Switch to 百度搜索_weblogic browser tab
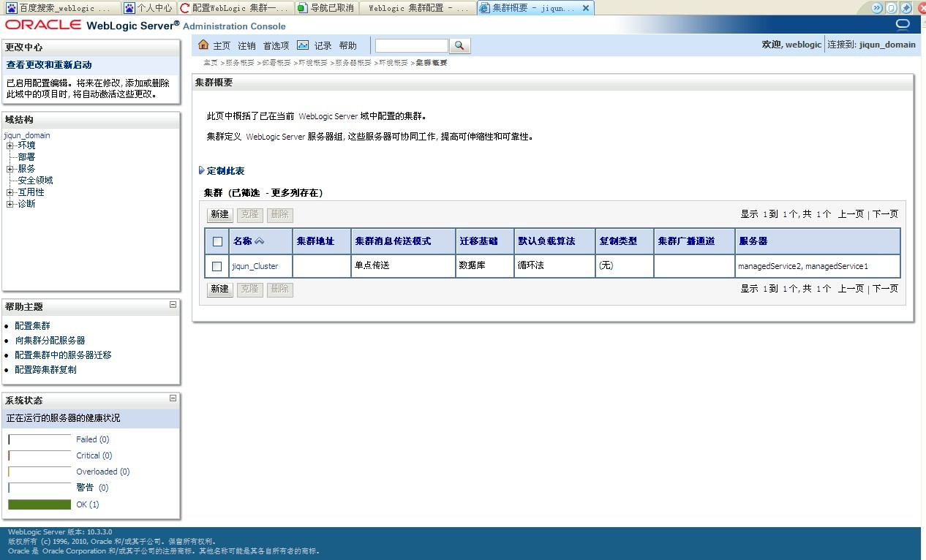 60,8
